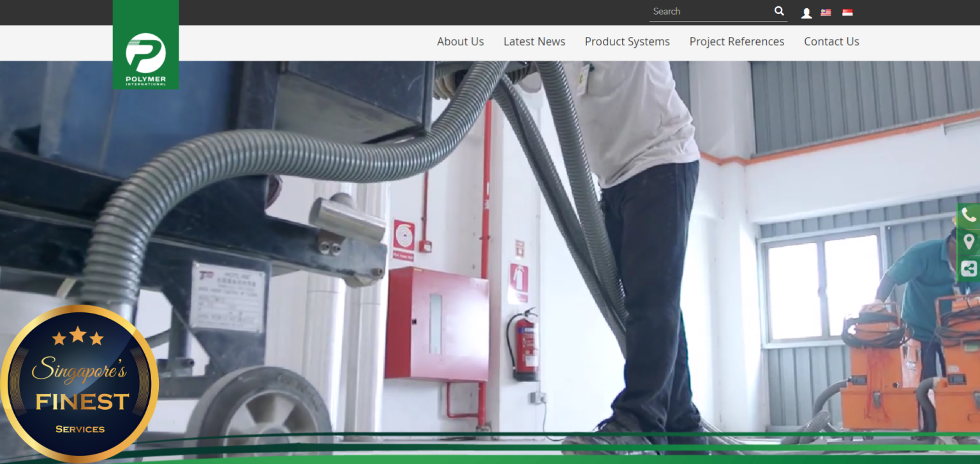Click the green phone call icon
The width and height of the screenshot is (980, 464).
969,215
